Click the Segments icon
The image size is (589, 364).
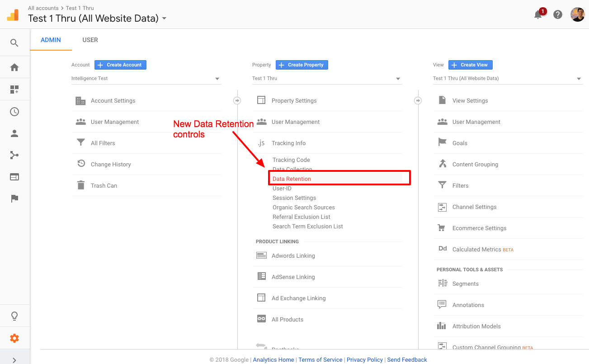pyautogui.click(x=442, y=284)
